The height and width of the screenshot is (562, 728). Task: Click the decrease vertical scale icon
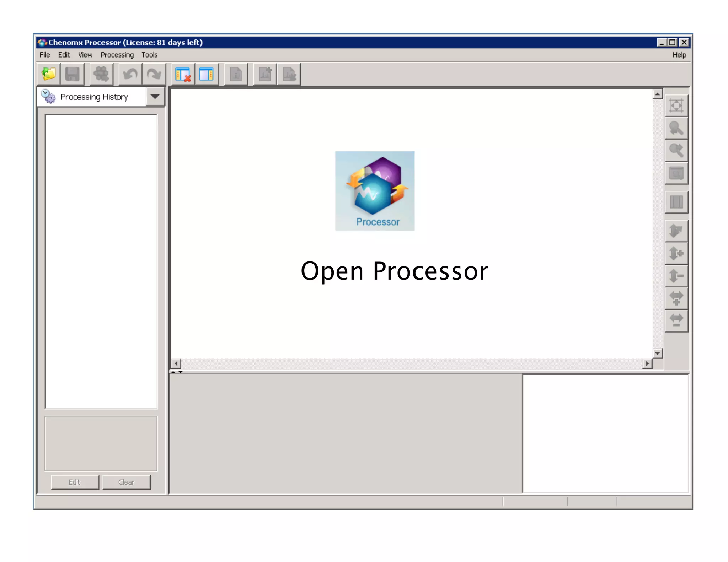[676, 276]
